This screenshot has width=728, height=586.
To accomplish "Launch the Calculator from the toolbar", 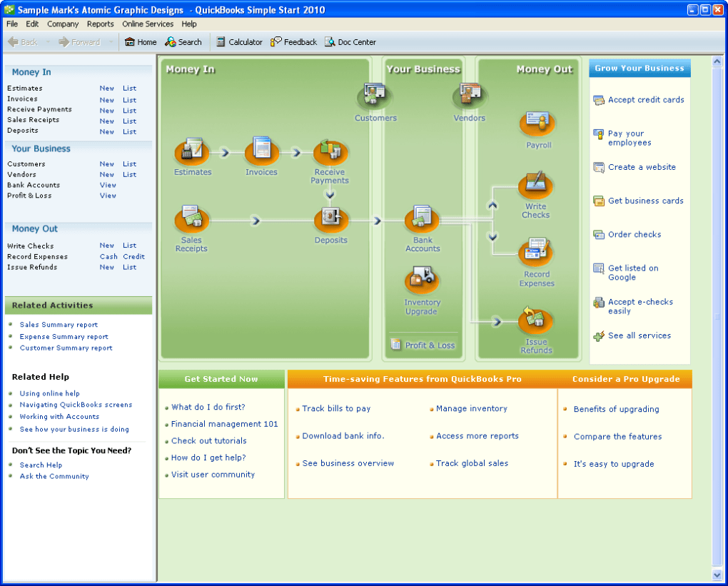I will tap(238, 41).
